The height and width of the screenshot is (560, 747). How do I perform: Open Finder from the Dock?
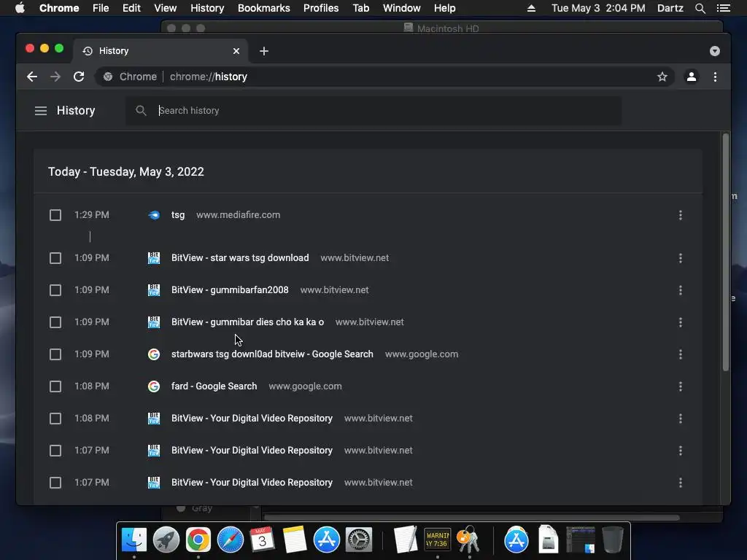coord(134,540)
